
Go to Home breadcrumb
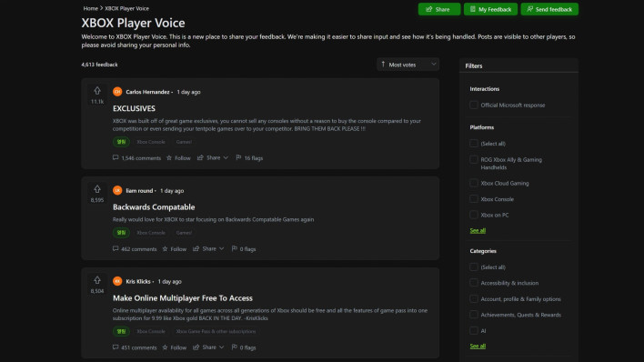click(x=90, y=8)
